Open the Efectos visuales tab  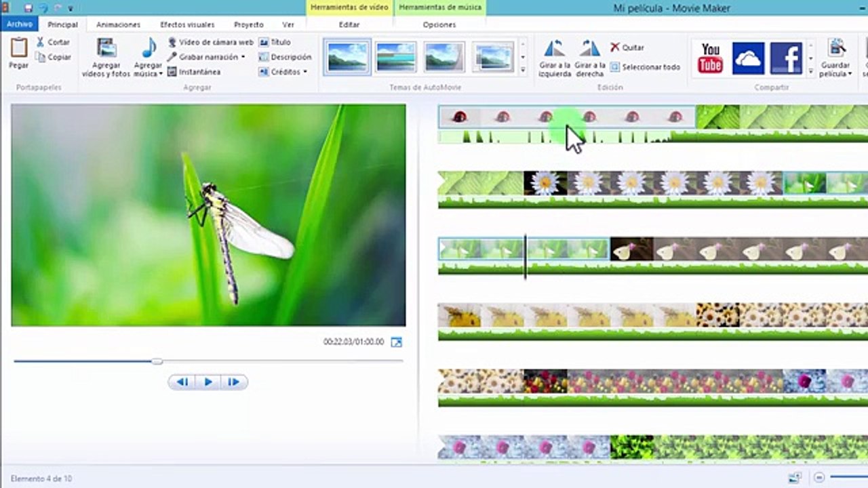pos(186,24)
